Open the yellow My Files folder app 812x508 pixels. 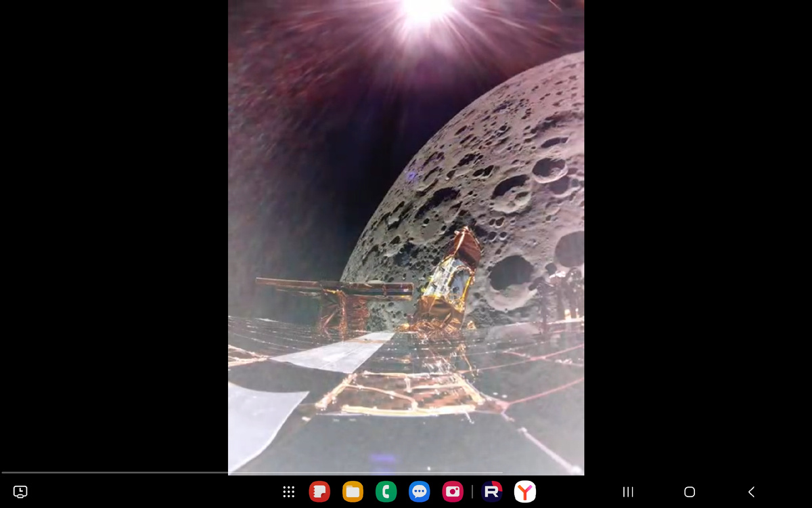pos(353,492)
